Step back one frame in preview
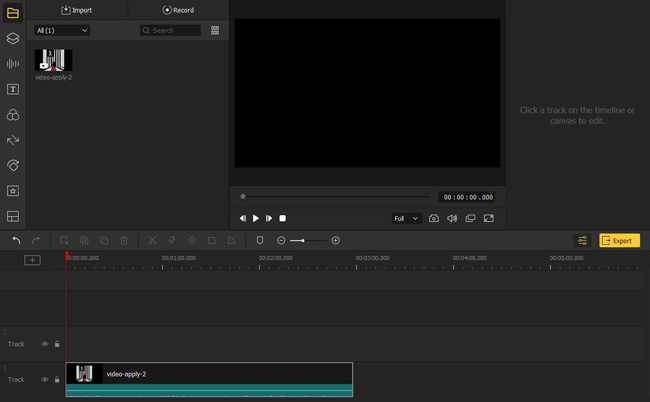Image resolution: width=650 pixels, height=402 pixels. point(243,218)
